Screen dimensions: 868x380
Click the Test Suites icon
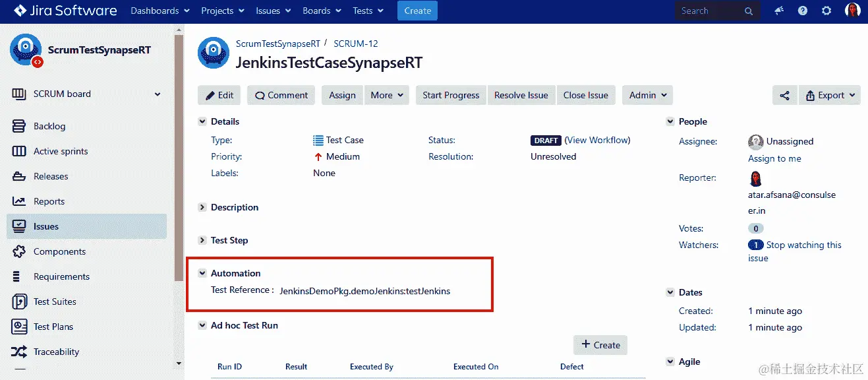[x=20, y=301]
